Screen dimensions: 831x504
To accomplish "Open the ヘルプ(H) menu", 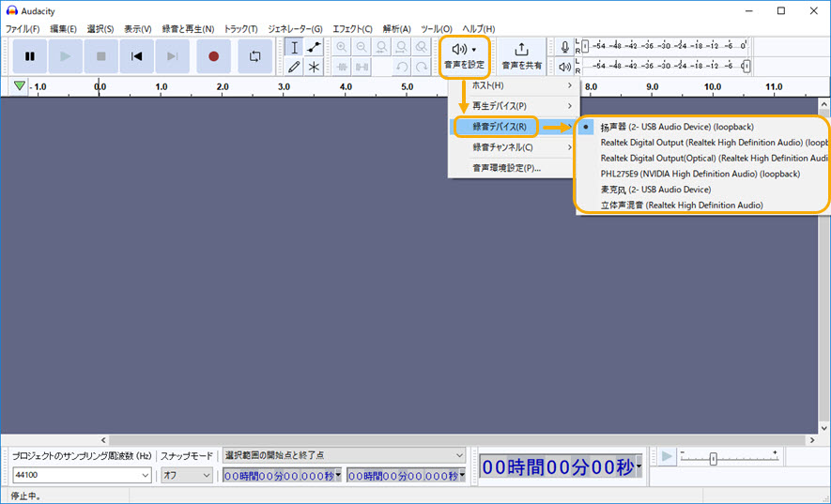I will (x=479, y=28).
